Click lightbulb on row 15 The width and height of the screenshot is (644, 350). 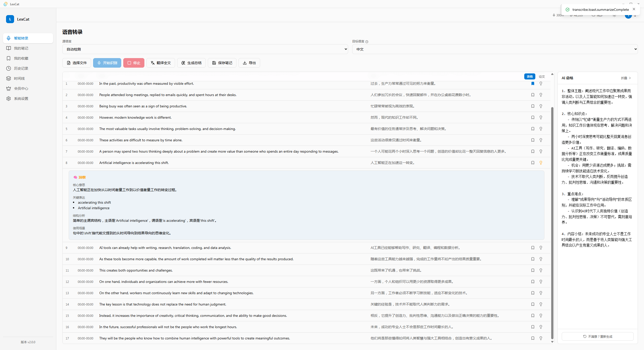click(541, 316)
